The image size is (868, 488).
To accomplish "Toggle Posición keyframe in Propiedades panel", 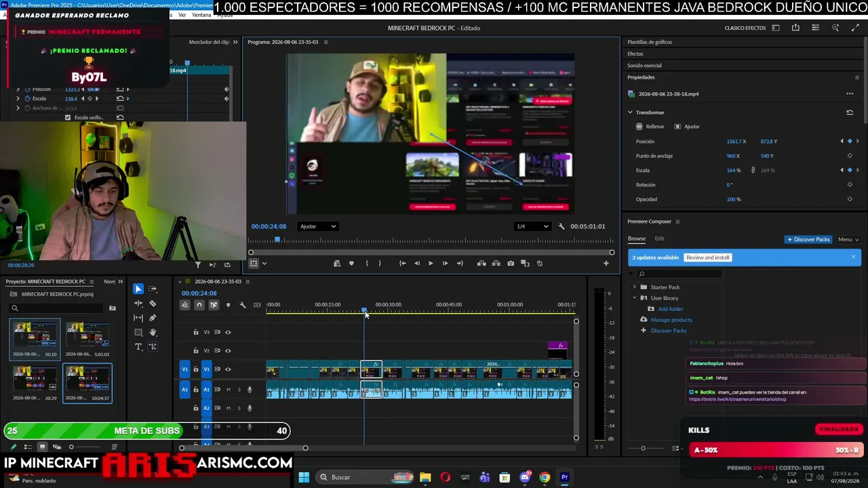I will 850,142.
